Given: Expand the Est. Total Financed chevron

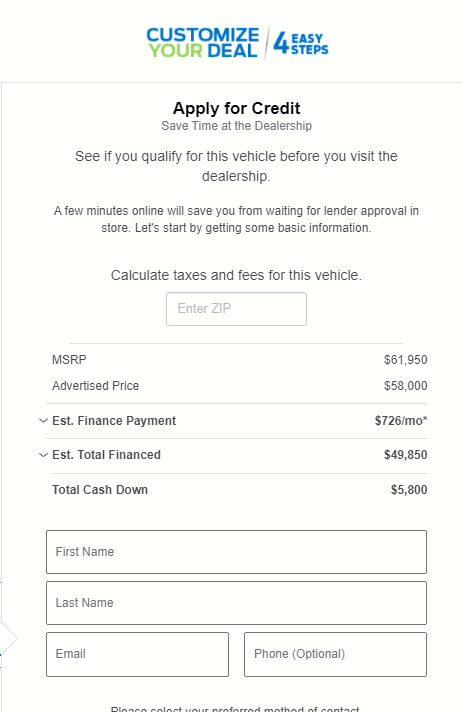Looking at the screenshot, I should 43,455.
